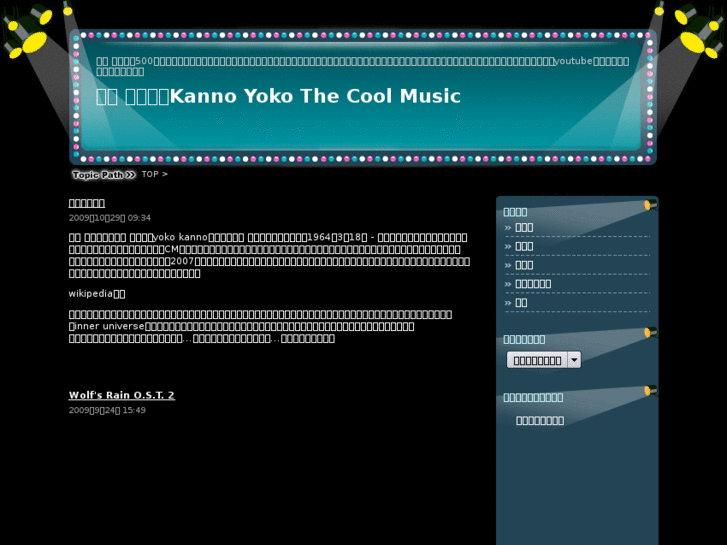
Task: Click the header description mentioning youtube
Action: point(363,66)
